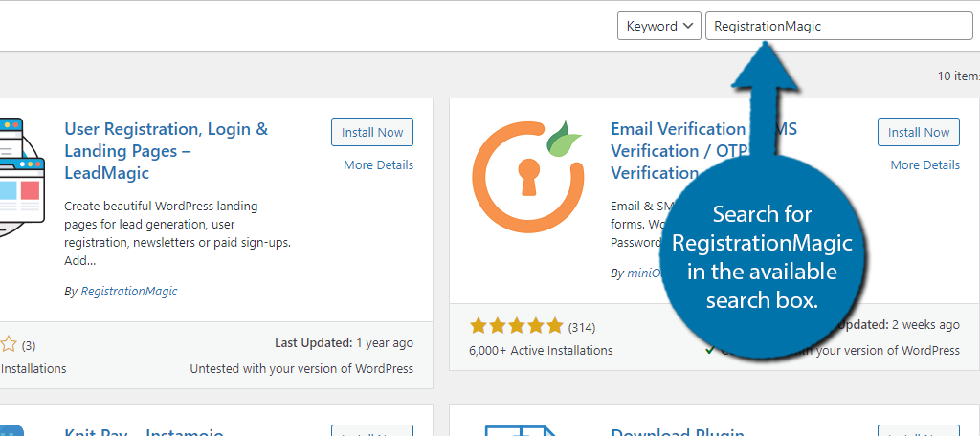Click 'Last Updated: 1 year ago' text
The image size is (980, 436).
344,343
